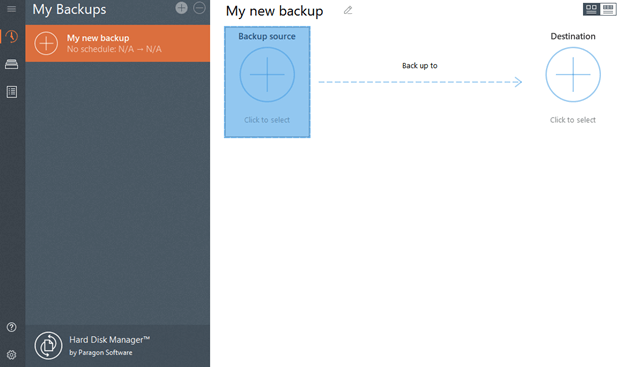Choose Backup source plus circle
Viewport: 624px width, 367px height.
[267, 74]
